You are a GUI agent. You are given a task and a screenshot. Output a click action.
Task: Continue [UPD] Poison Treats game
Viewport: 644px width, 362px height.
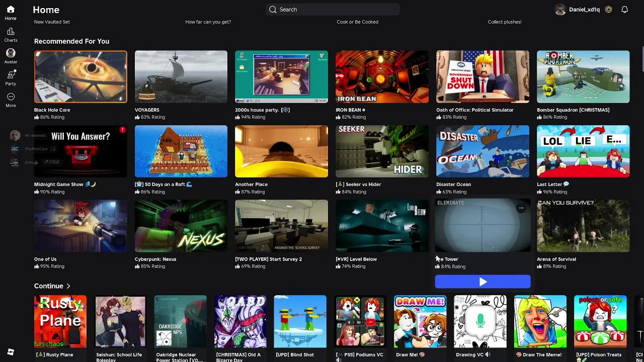click(600, 321)
